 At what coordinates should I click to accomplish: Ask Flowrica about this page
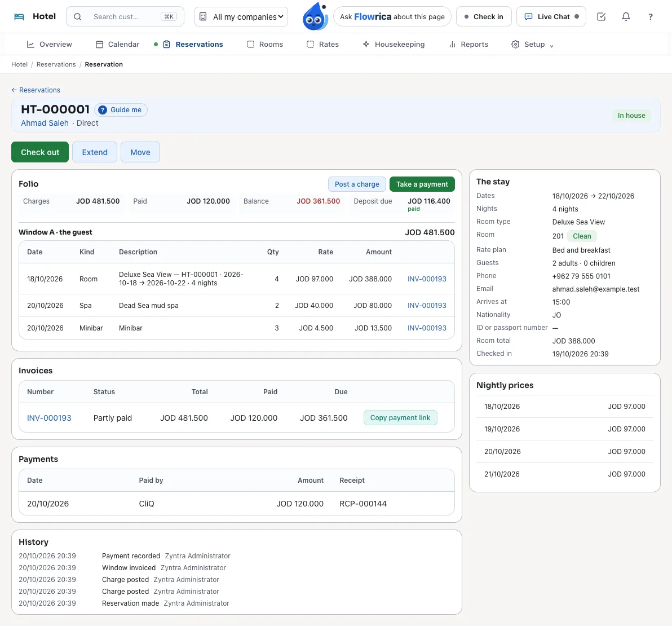point(392,17)
